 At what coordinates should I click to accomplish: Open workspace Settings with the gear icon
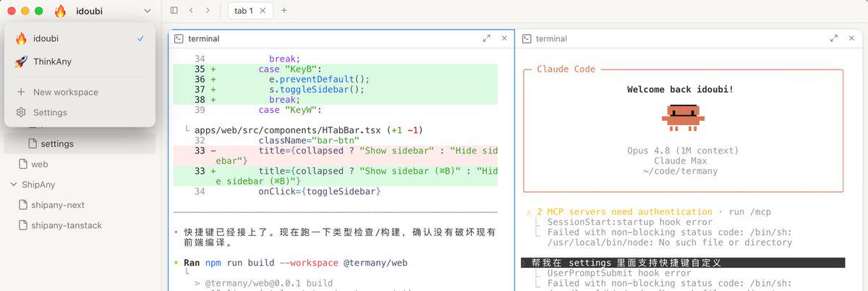pos(80,112)
